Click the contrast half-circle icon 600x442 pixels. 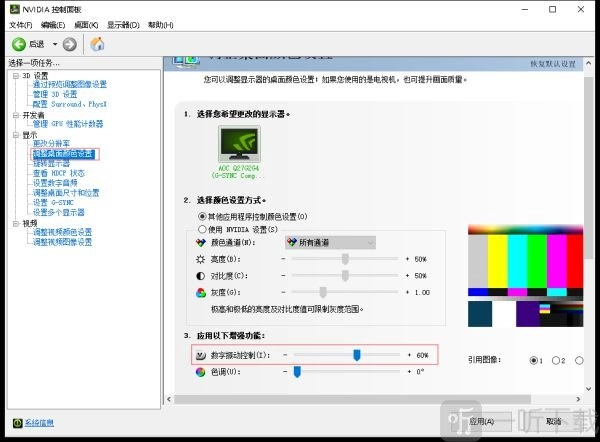click(198, 275)
